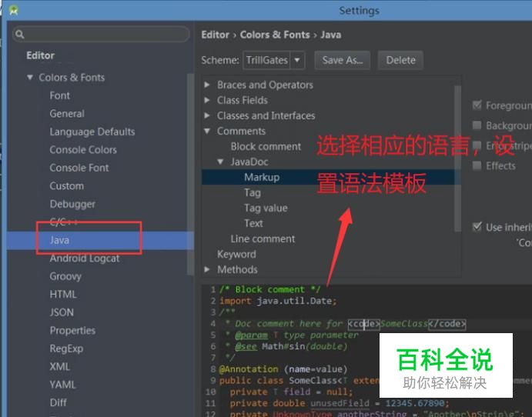
Task: Click @see tag in code preview
Action: pos(246,346)
